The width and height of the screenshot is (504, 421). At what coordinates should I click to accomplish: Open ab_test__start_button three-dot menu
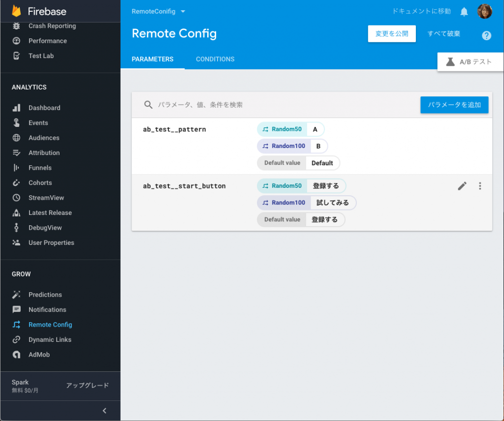pyautogui.click(x=480, y=186)
